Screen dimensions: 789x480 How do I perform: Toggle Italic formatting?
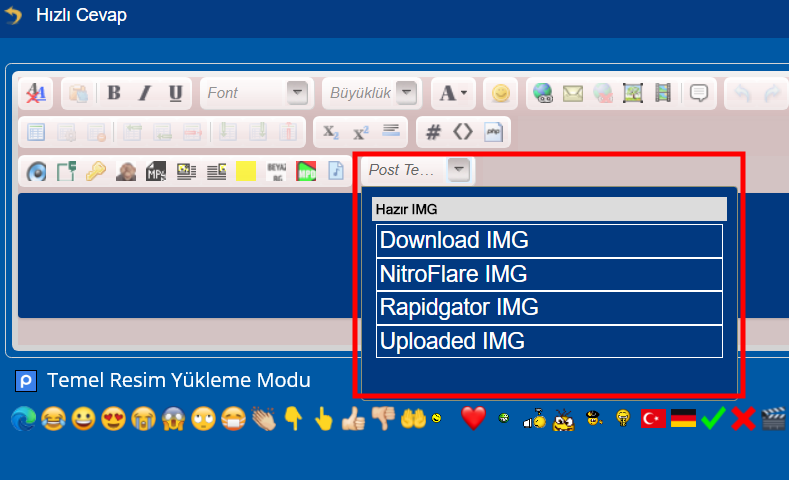pyautogui.click(x=145, y=93)
